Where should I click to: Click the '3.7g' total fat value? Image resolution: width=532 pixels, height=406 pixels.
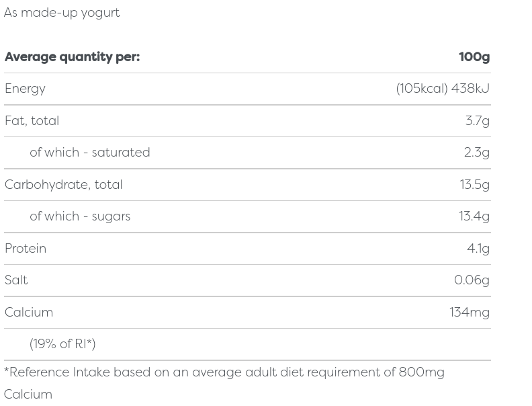[x=477, y=121]
